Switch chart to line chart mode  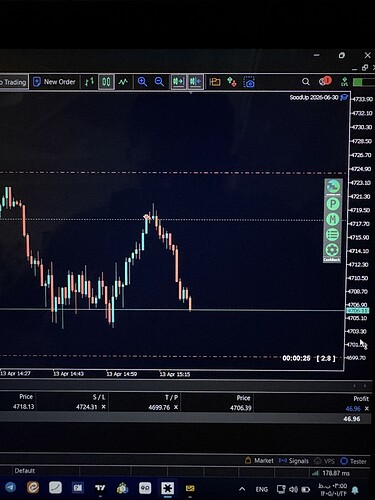(x=123, y=82)
